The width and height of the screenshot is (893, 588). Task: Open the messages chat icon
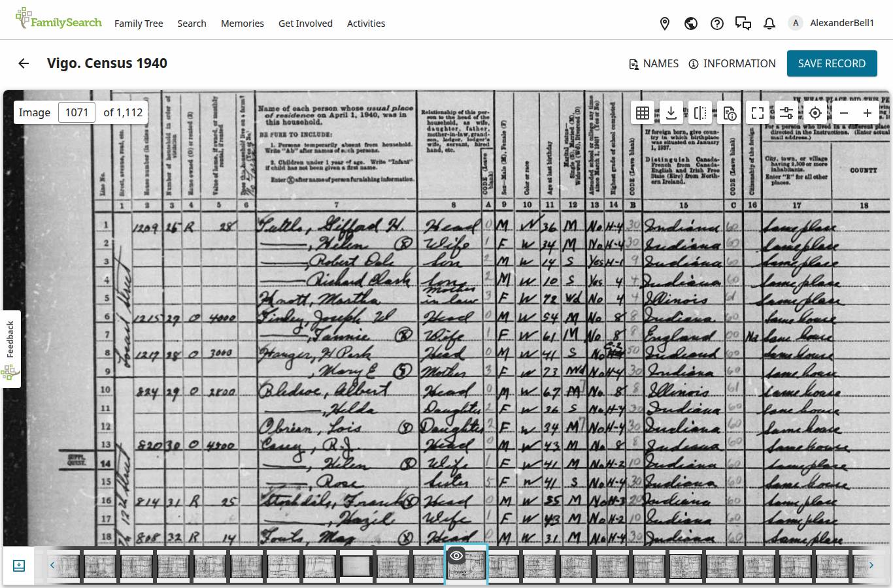coord(743,24)
